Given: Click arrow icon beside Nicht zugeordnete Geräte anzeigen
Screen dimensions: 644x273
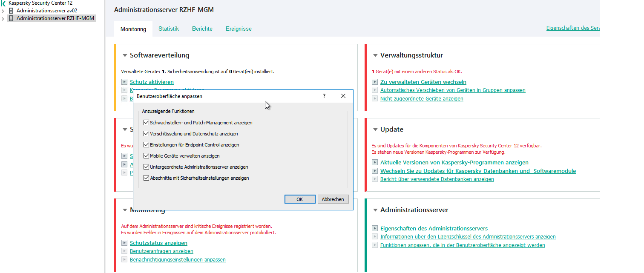Looking at the screenshot, I should point(375,98).
